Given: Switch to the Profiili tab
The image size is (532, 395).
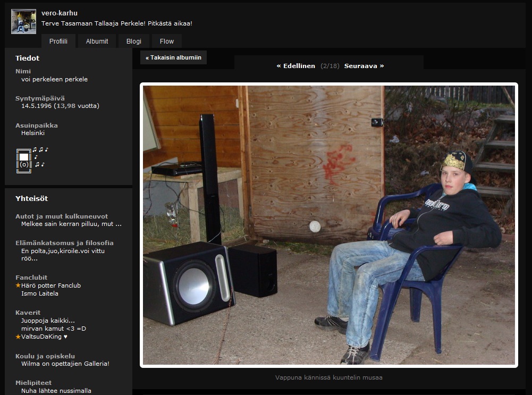Looking at the screenshot, I should coord(58,41).
